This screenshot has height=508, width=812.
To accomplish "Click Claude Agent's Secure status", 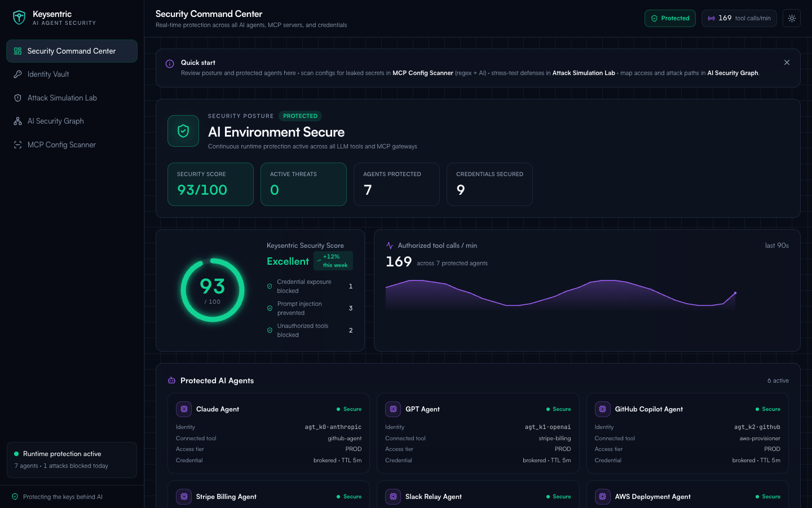I will (x=349, y=409).
